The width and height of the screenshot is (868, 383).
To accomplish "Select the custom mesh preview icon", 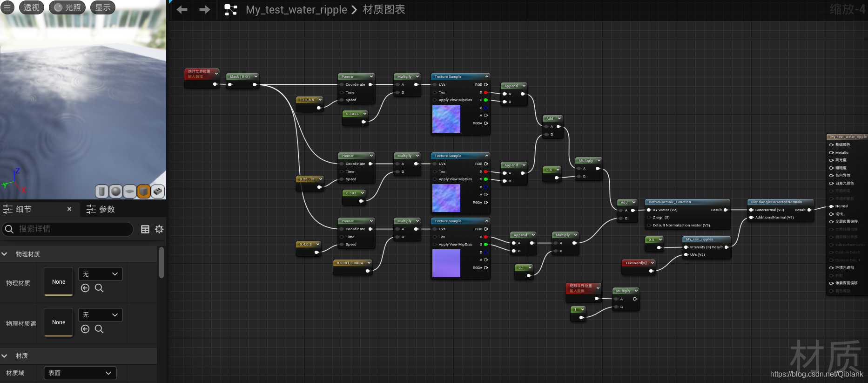I will pos(158,191).
